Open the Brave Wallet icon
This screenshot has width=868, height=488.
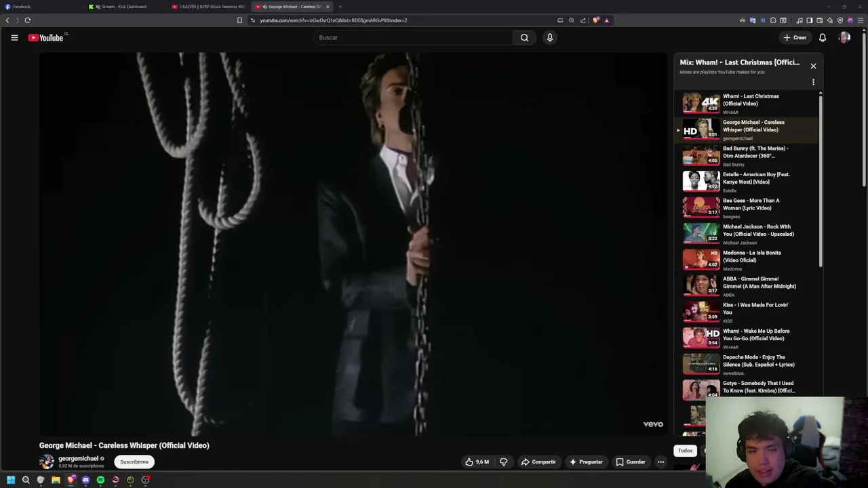(x=819, y=20)
